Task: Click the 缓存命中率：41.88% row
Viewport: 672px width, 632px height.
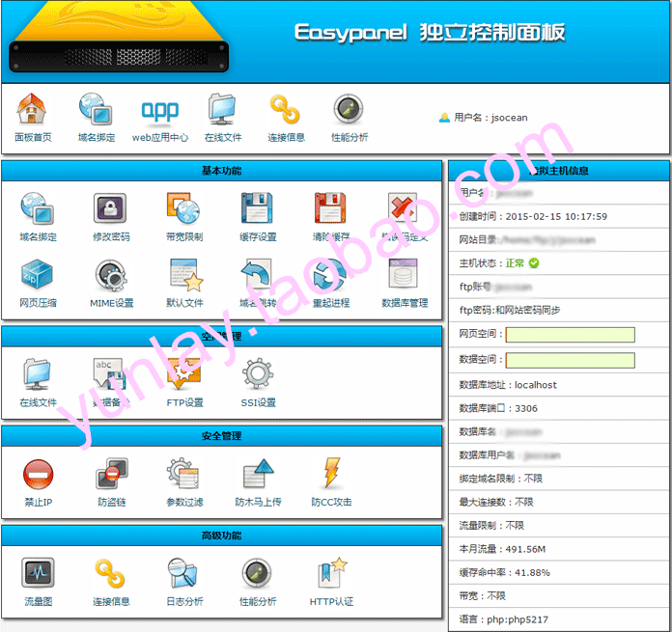Action: [x=559, y=572]
